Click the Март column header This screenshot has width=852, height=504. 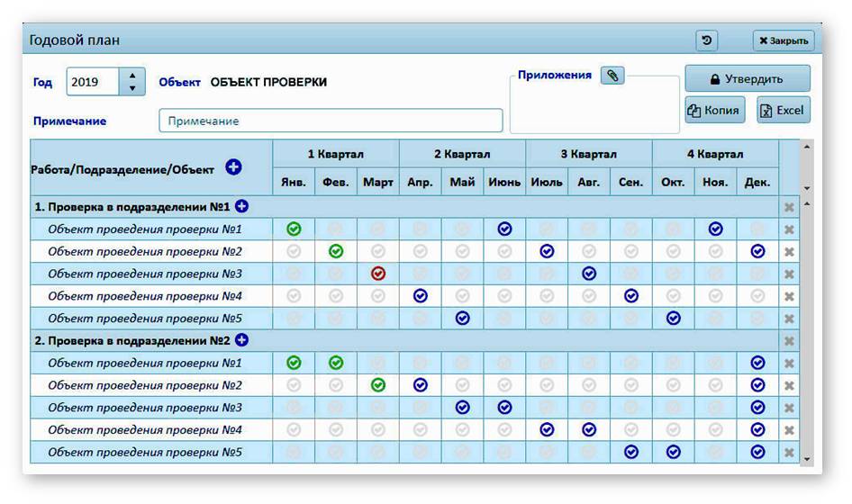pos(378,182)
